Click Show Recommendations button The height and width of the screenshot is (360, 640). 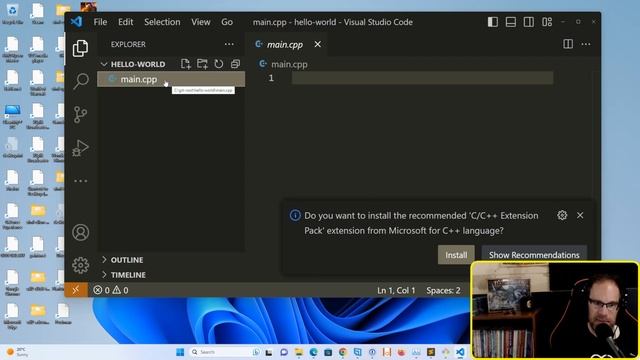click(x=534, y=255)
